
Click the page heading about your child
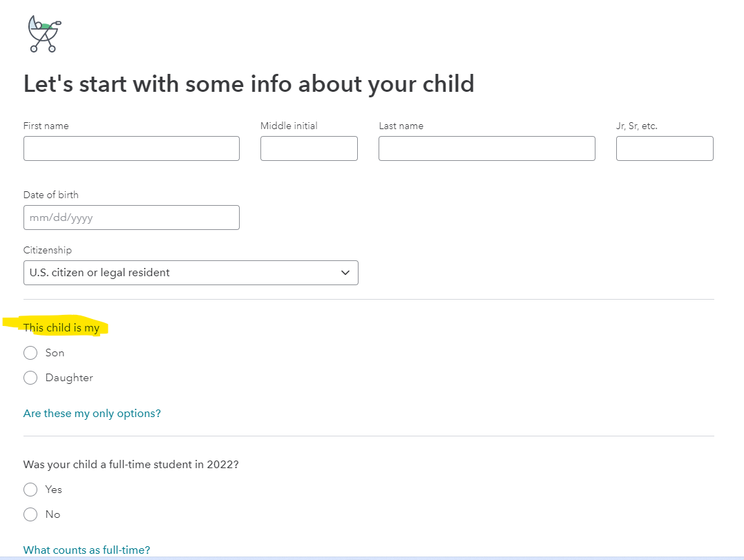[x=249, y=84]
